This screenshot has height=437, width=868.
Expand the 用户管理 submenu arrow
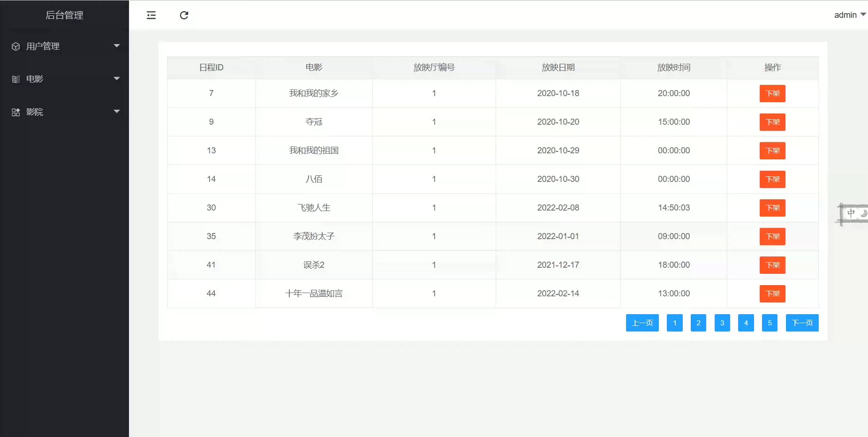[117, 46]
